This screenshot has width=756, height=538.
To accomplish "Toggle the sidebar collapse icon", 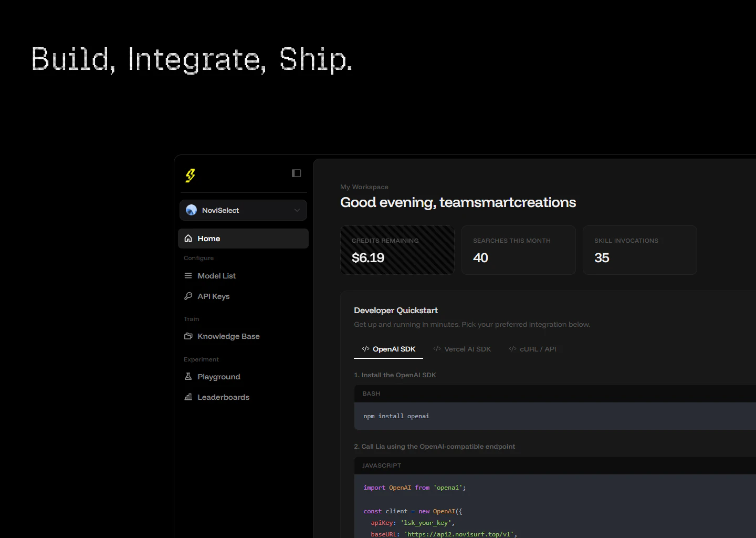I will click(x=296, y=173).
